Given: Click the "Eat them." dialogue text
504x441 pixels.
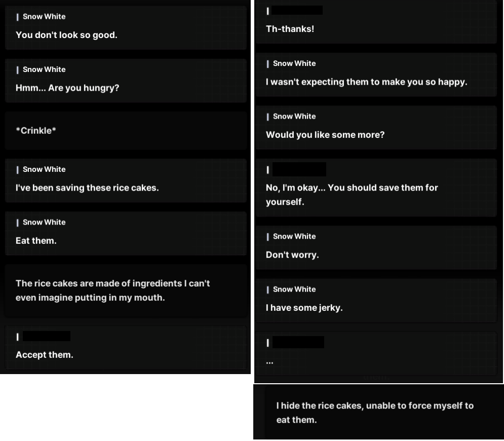Looking at the screenshot, I should 36,241.
